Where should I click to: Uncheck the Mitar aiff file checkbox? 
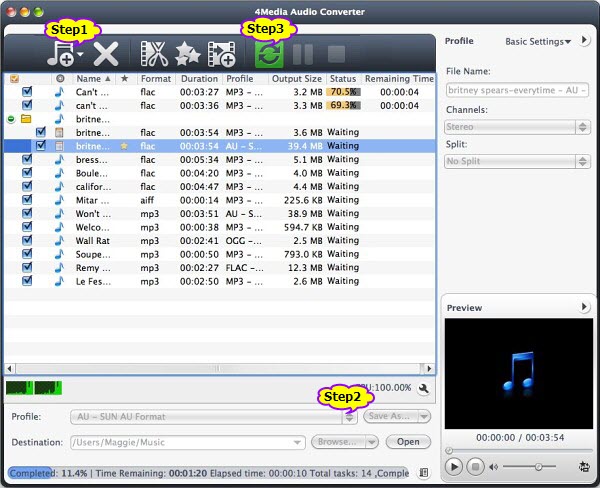point(27,200)
